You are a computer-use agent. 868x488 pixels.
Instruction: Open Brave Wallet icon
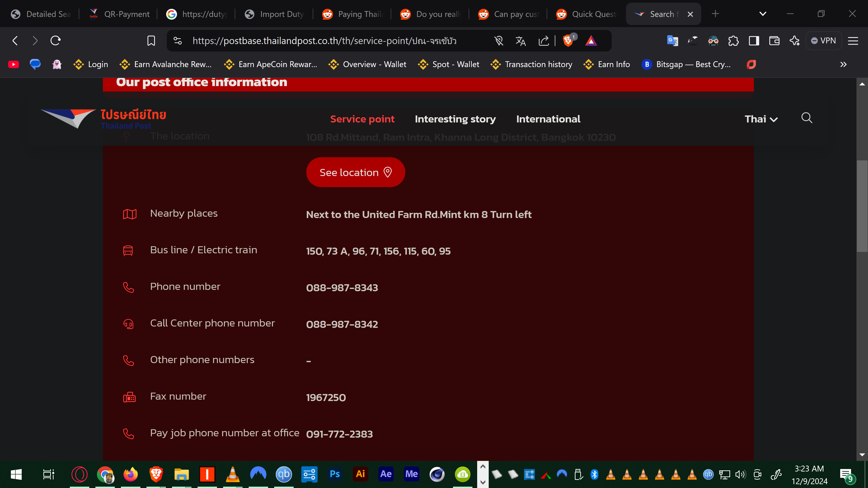tap(774, 41)
